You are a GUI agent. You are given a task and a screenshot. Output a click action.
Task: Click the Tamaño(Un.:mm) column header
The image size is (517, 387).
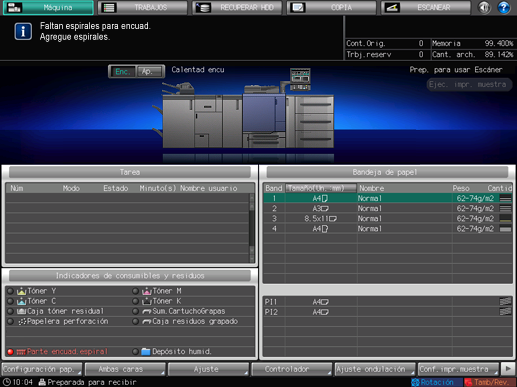(321, 188)
